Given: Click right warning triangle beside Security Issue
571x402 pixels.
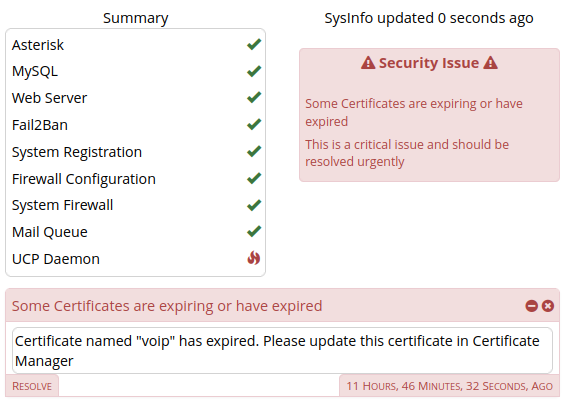Looking at the screenshot, I should click(x=491, y=63).
